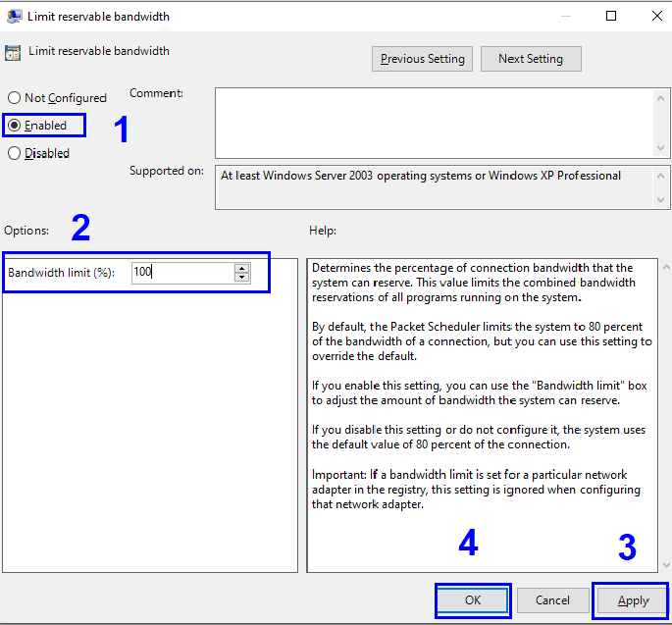
Task: Click the title bar window icon
Action: tap(14, 17)
